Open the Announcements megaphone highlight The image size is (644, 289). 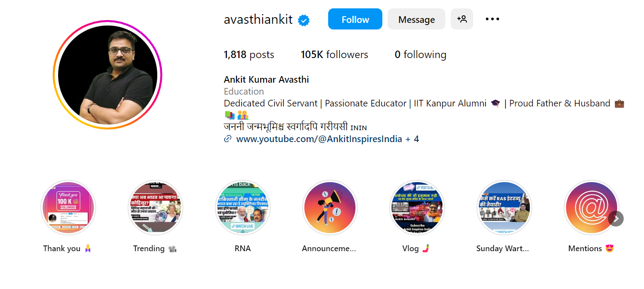coord(330,208)
